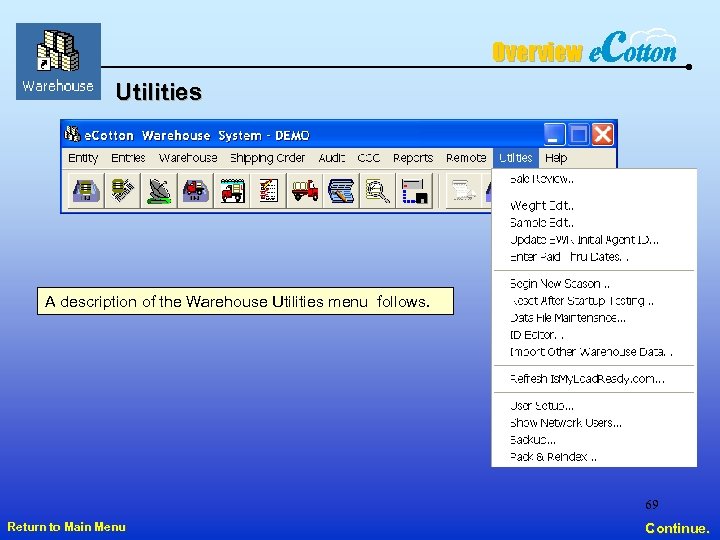This screenshot has width=720, height=540.
Task: Open the Shipping Order menu
Action: [267, 158]
